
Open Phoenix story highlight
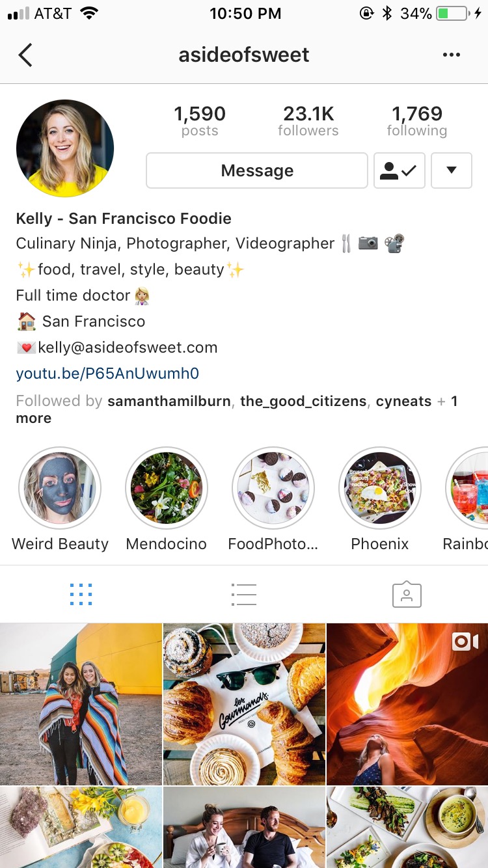(x=380, y=488)
